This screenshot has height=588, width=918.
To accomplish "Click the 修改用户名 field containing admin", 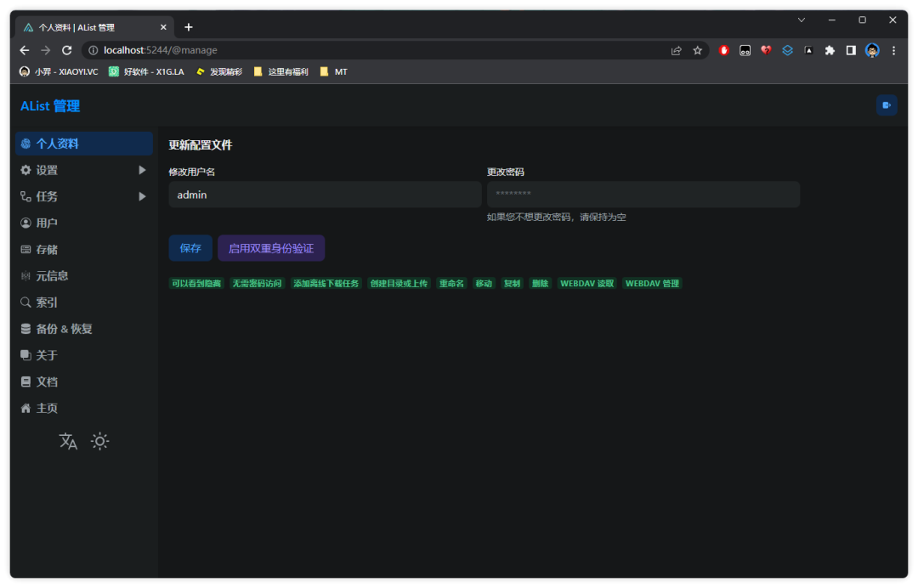I will click(x=325, y=195).
